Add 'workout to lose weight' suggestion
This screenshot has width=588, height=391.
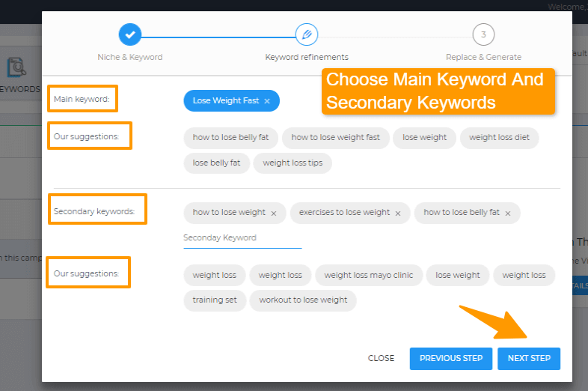click(303, 300)
